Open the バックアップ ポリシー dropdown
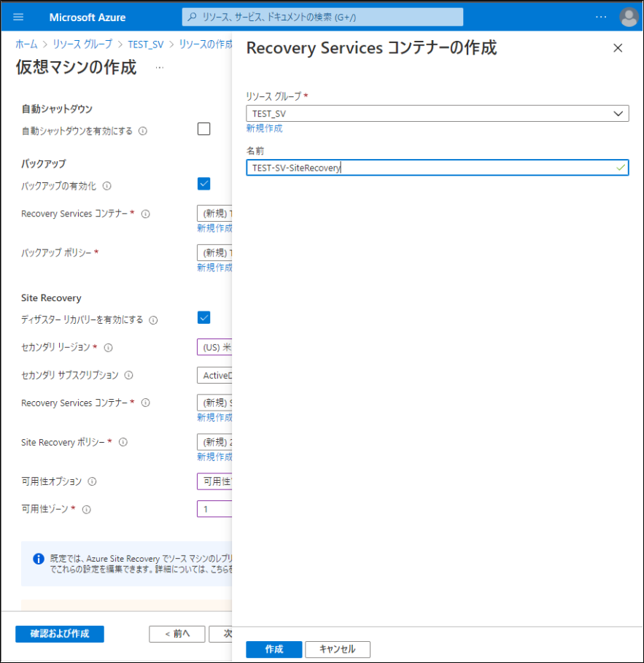 pos(214,253)
